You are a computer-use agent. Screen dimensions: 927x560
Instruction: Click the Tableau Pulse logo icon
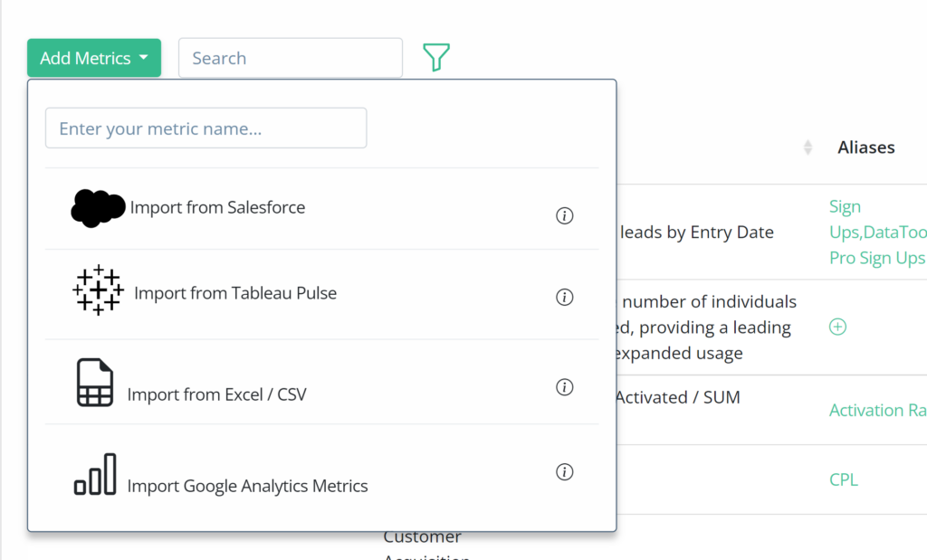98,290
